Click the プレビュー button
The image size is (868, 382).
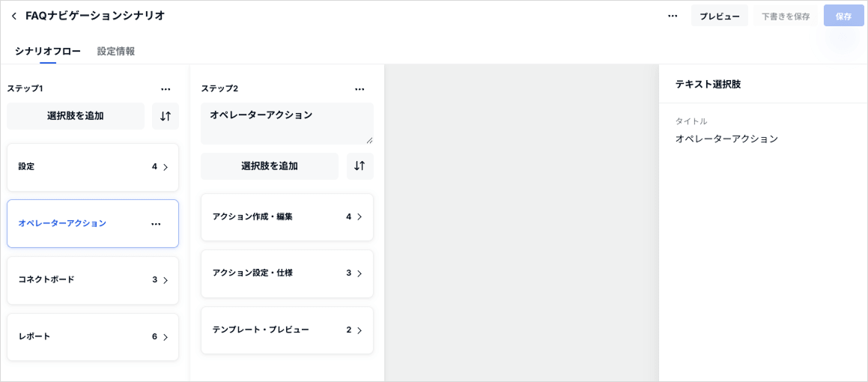(719, 16)
